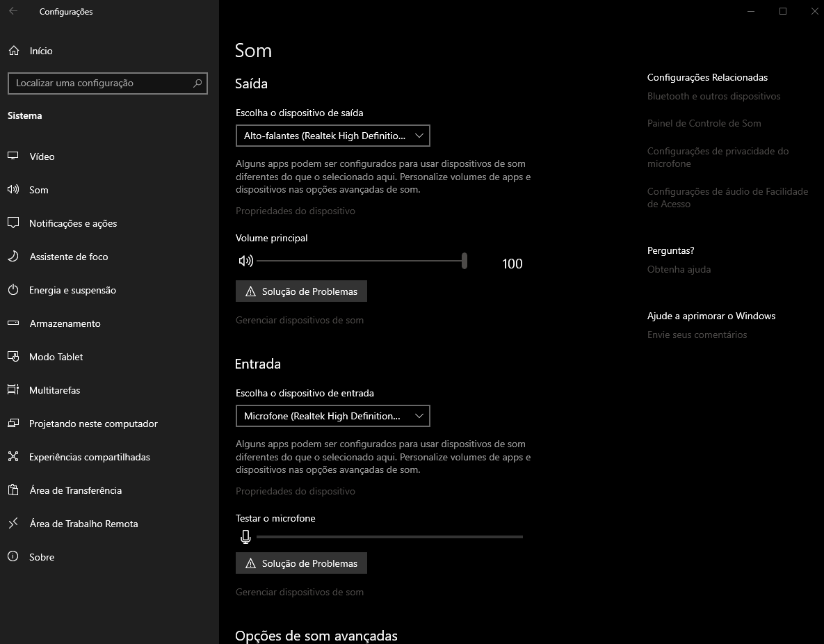Open Início home icon
Viewport: 824px width, 644px height.
[14, 51]
